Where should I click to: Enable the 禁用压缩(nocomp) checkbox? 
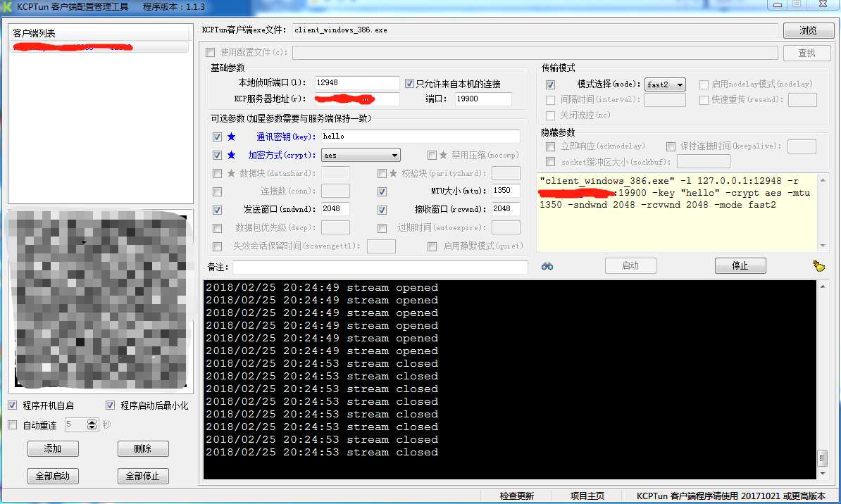pyautogui.click(x=432, y=155)
